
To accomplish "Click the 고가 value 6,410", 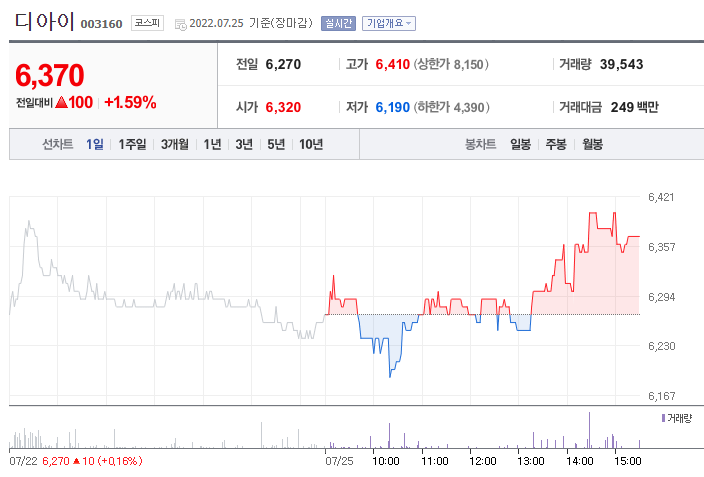I will (393, 64).
